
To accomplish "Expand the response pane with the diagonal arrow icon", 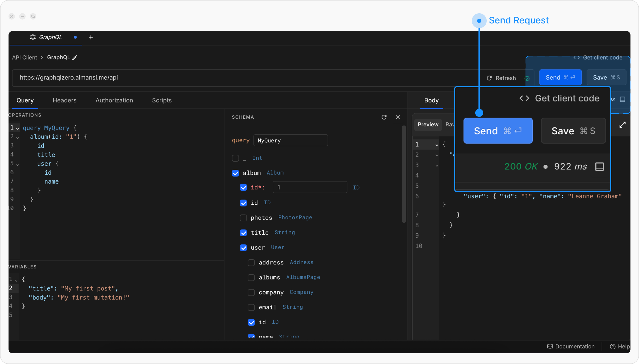I will click(622, 125).
